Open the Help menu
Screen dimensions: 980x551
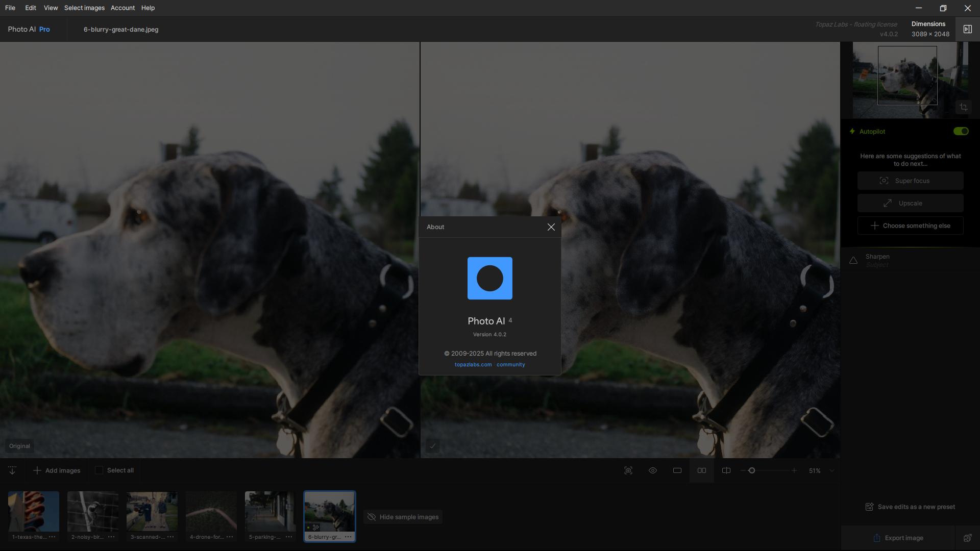coord(148,8)
